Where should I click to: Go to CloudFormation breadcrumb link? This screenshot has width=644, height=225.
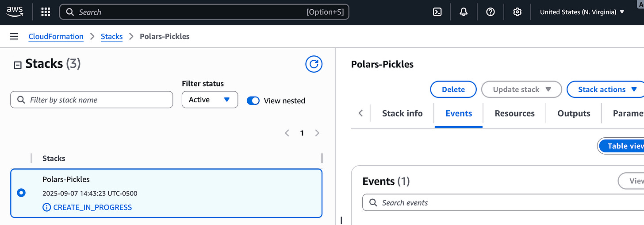(x=56, y=36)
